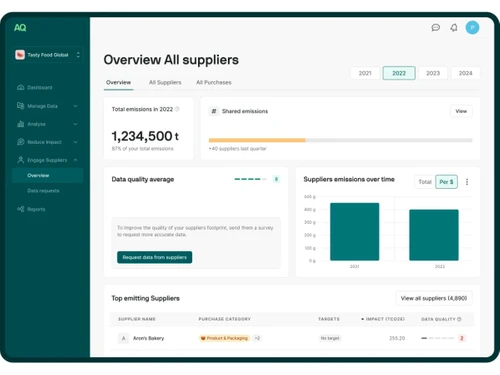Click Aron's Bakery data quality indicator
This screenshot has height=375, width=500.
(x=437, y=338)
